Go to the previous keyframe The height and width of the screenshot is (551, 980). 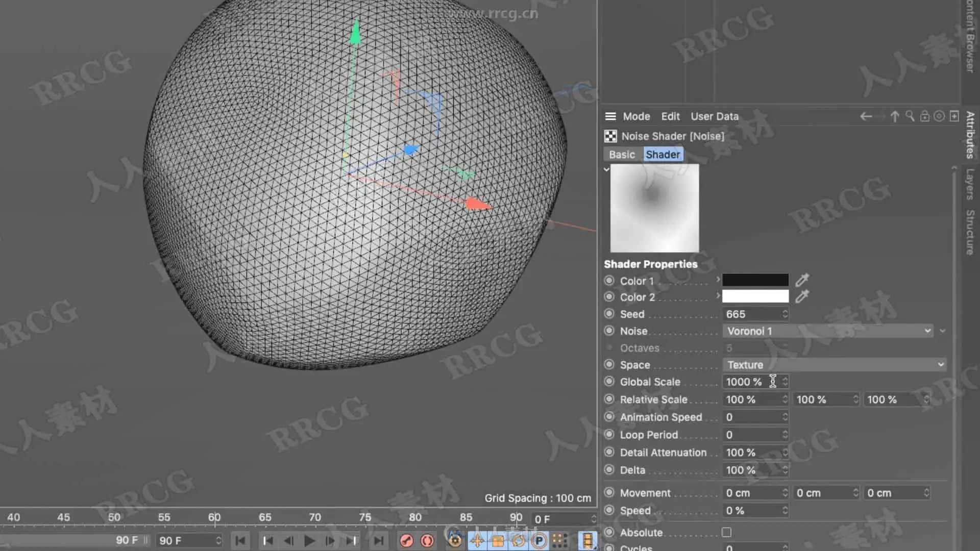268,541
